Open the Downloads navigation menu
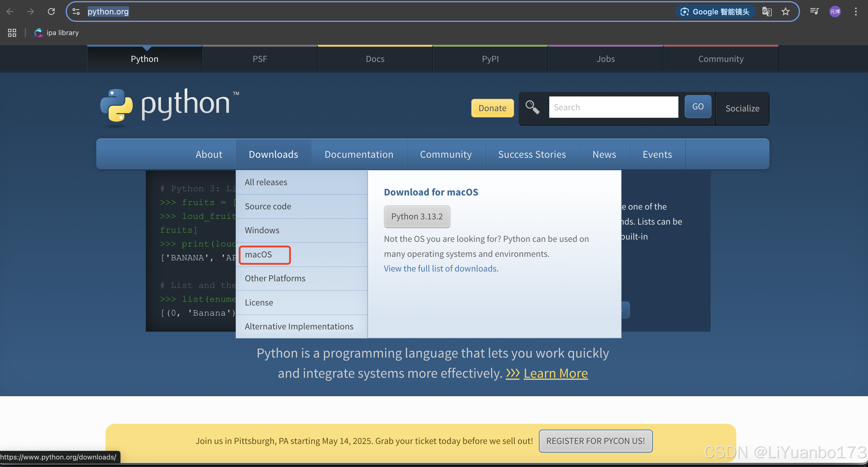 tap(273, 154)
